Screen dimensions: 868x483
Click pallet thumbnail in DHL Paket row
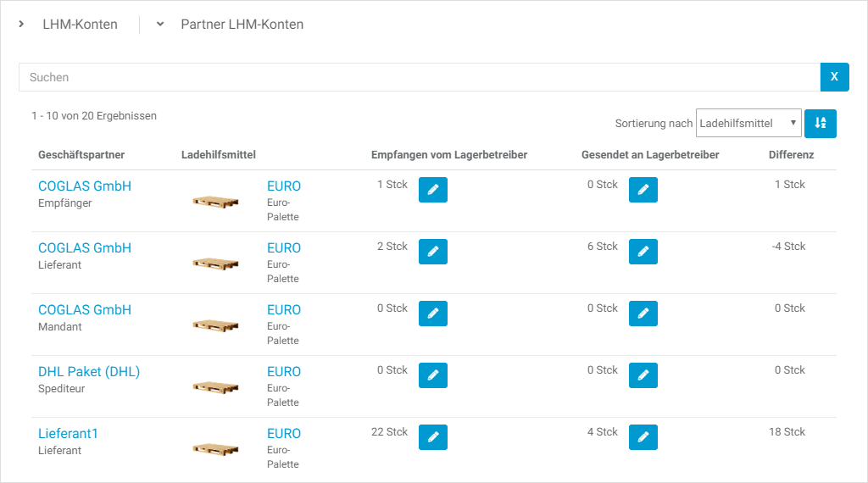click(215, 386)
